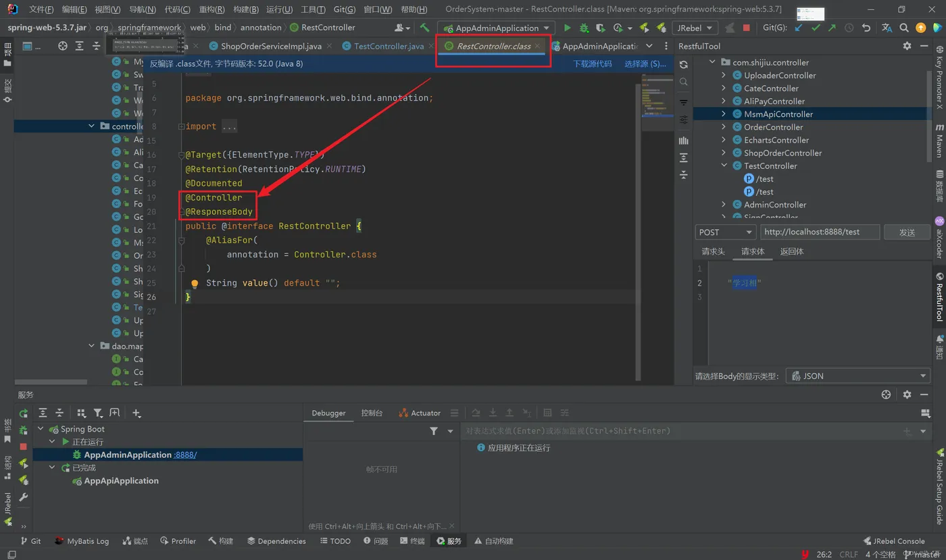
Task: Open Dependencies tool window
Action: tap(276, 541)
